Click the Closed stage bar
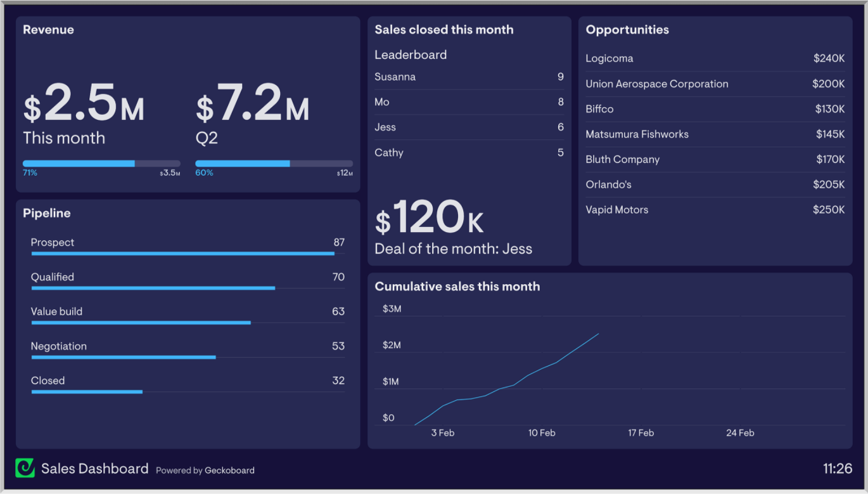The height and width of the screenshot is (494, 868). (x=87, y=392)
